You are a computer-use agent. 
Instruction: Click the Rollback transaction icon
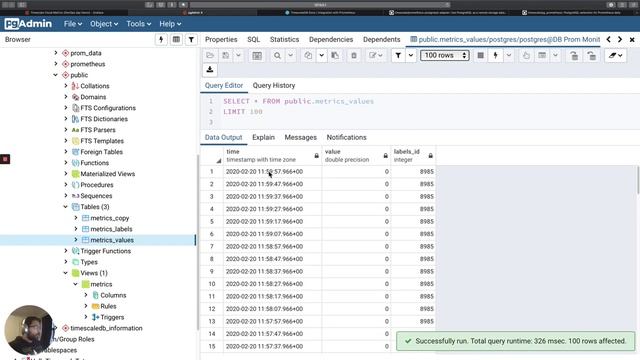coord(591,56)
